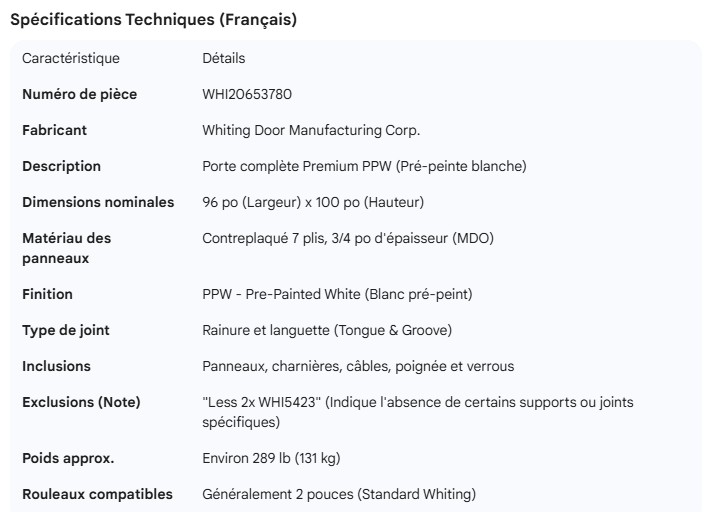
Task: Click the 96 po x 100 po dimensions value
Action: 313,202
